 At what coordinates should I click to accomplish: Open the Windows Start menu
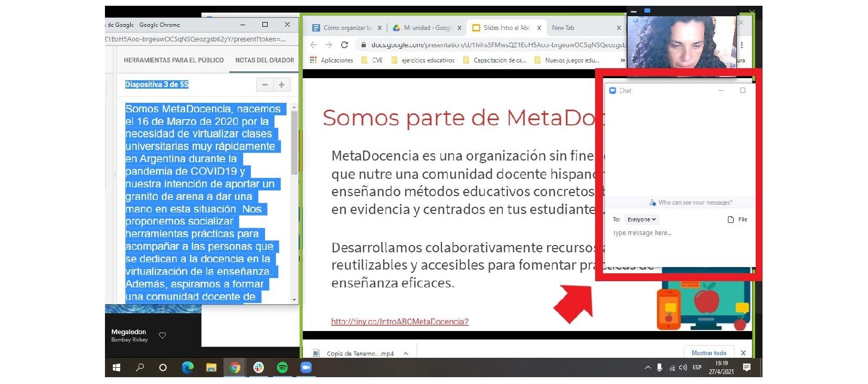click(117, 368)
